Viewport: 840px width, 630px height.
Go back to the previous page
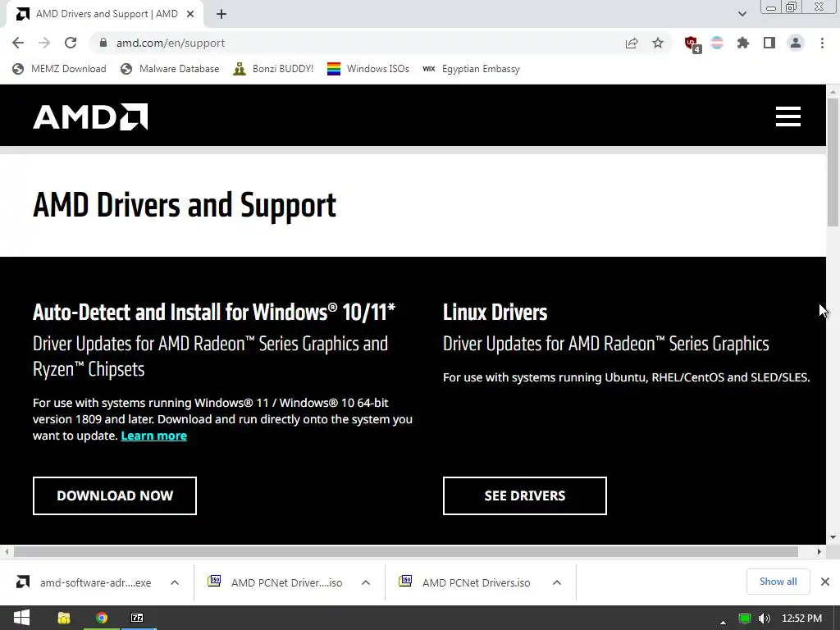pos(18,43)
